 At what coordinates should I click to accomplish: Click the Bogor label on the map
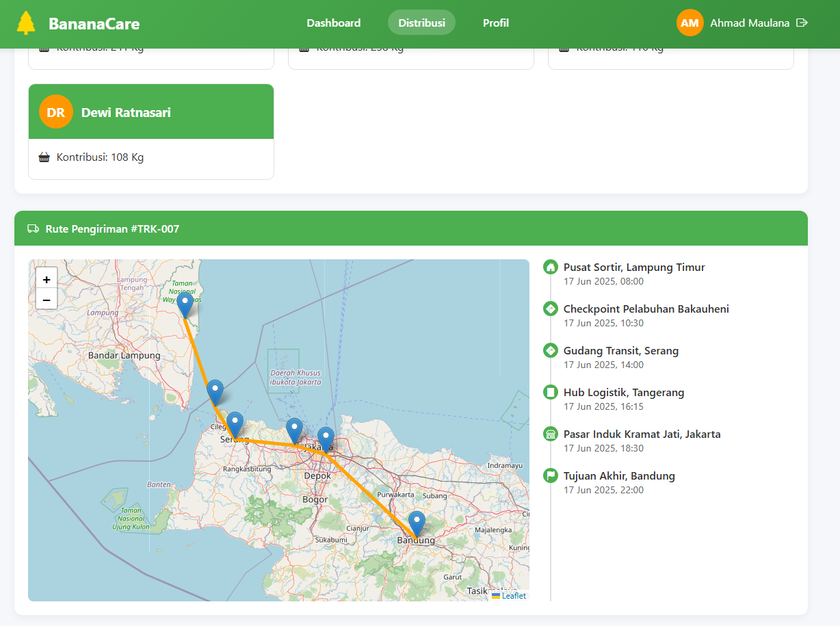(x=315, y=499)
